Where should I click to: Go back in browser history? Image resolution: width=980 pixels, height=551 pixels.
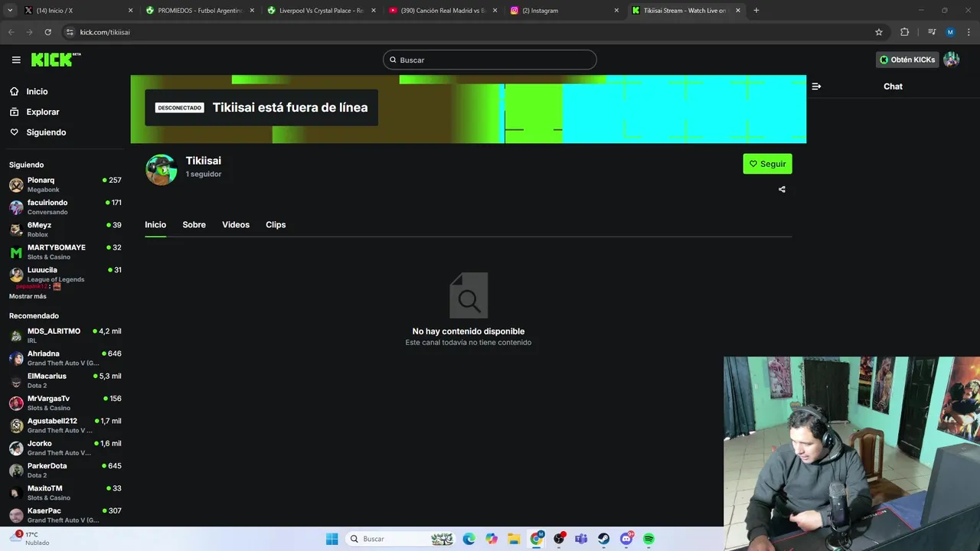point(11,32)
